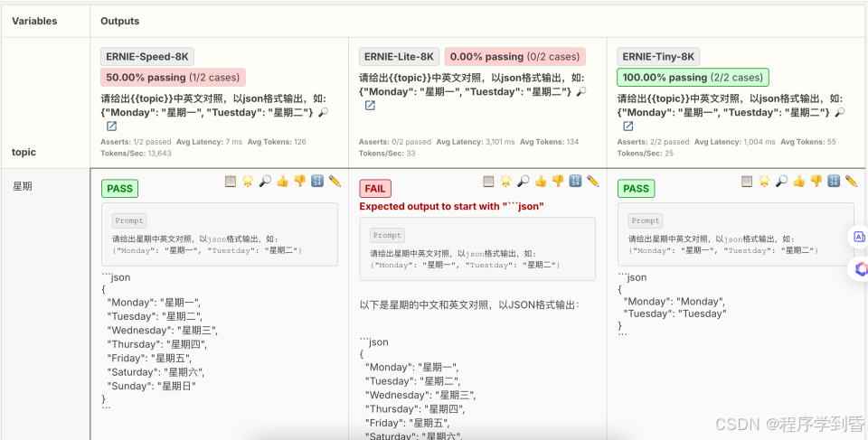Toggle star highlight on ERNIE-Lite-8K output
868x440 pixels.
[x=505, y=181]
